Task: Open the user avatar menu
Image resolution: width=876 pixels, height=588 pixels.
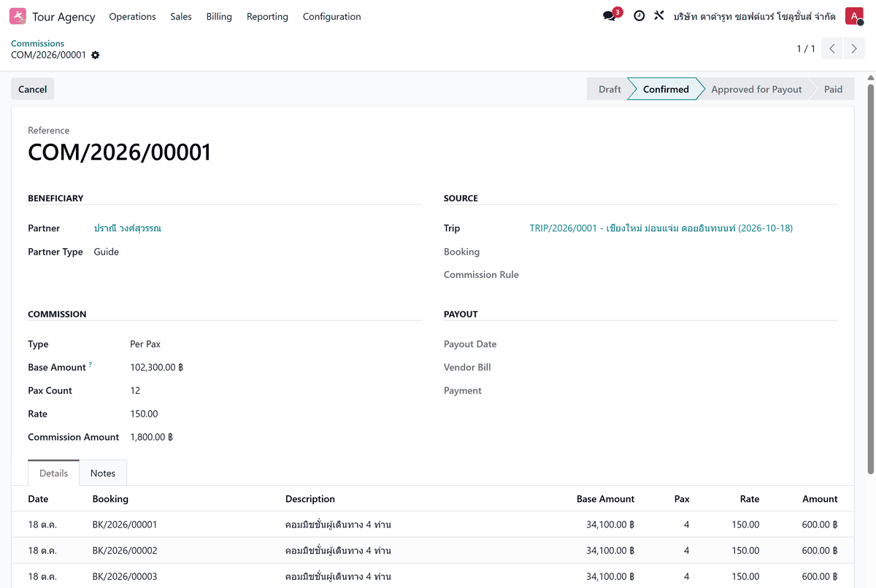Action: pos(854,16)
